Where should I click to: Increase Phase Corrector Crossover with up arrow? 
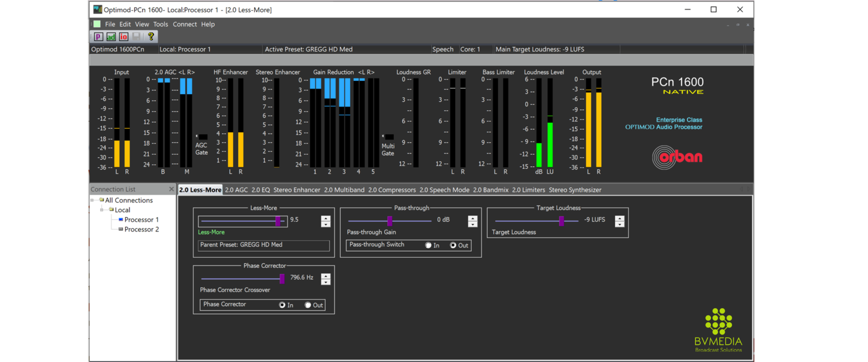tap(325, 276)
